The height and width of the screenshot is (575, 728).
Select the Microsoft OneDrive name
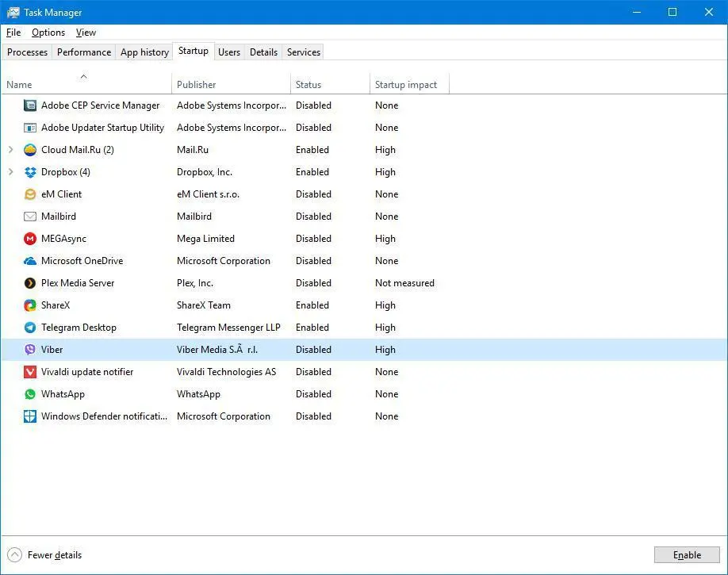pyautogui.click(x=82, y=261)
